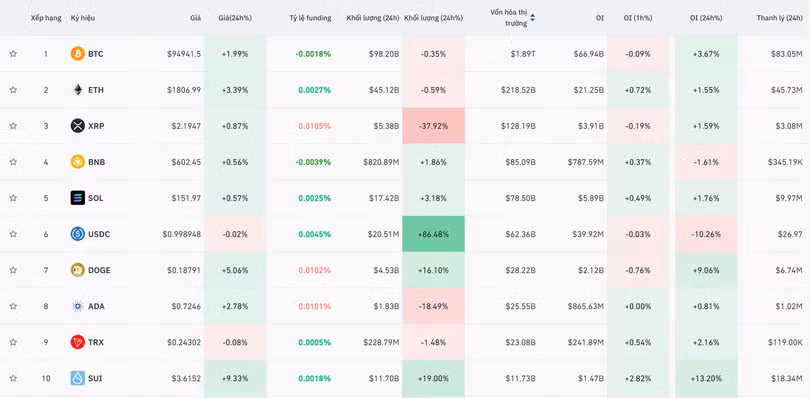810x398 pixels.
Task: Open the SOL symbol link
Action: click(96, 198)
